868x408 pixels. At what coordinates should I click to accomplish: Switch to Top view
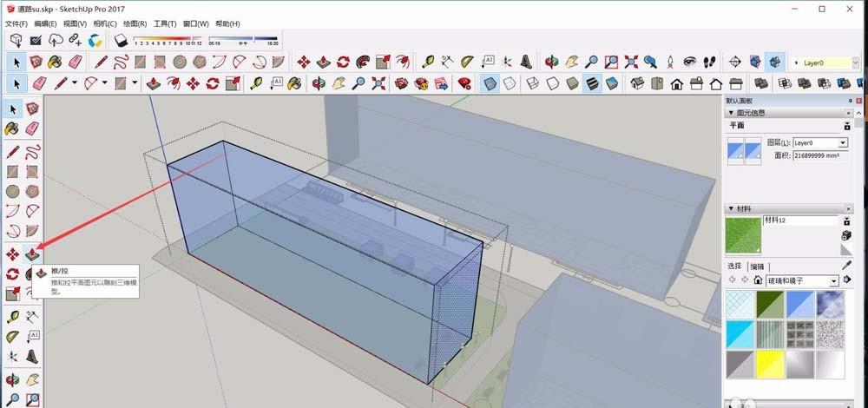click(x=657, y=83)
